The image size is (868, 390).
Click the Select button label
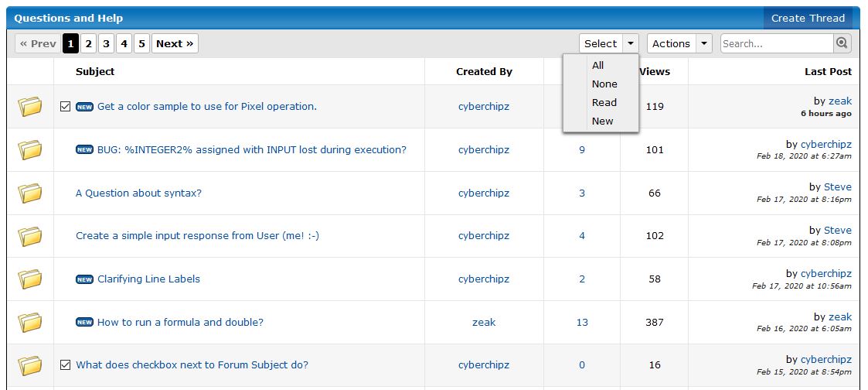[601, 43]
